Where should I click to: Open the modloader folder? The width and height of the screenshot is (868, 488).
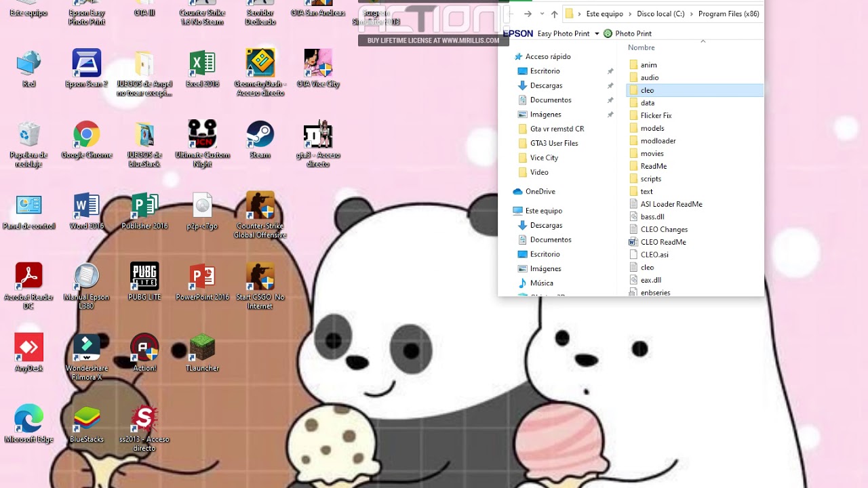tap(658, 141)
